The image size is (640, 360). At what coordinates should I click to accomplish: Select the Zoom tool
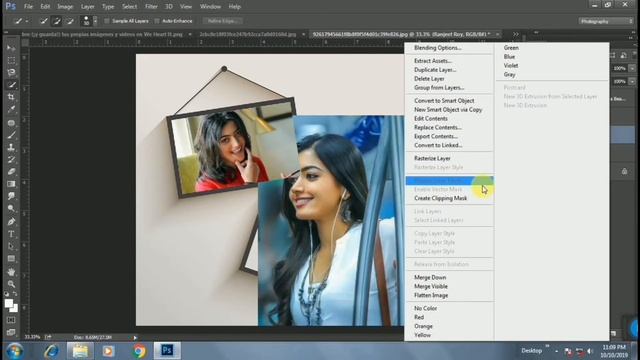(11, 284)
